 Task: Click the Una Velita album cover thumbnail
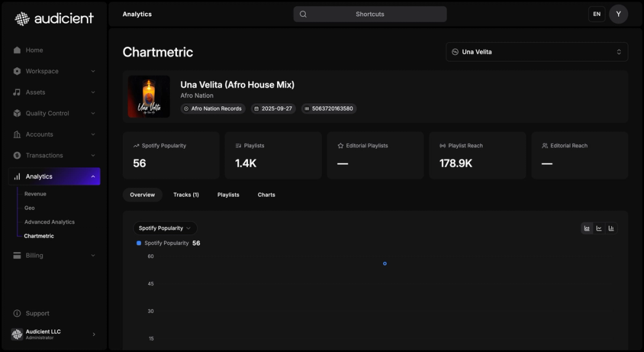click(x=149, y=97)
